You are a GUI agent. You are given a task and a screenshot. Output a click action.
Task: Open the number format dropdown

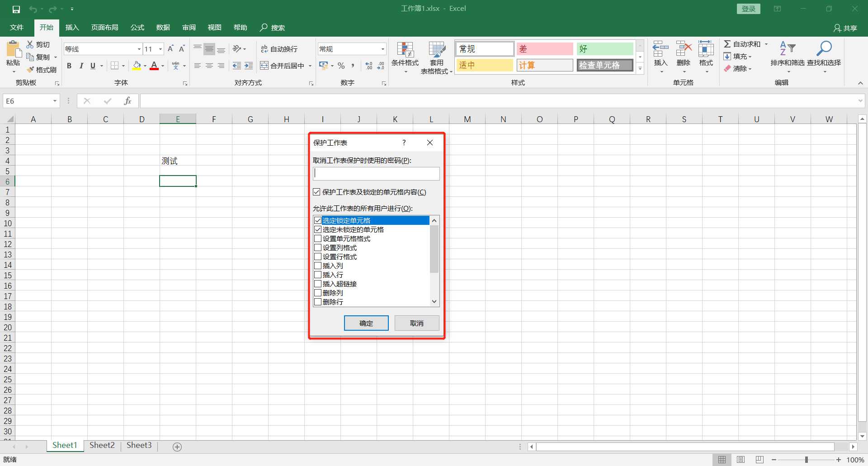pyautogui.click(x=382, y=49)
